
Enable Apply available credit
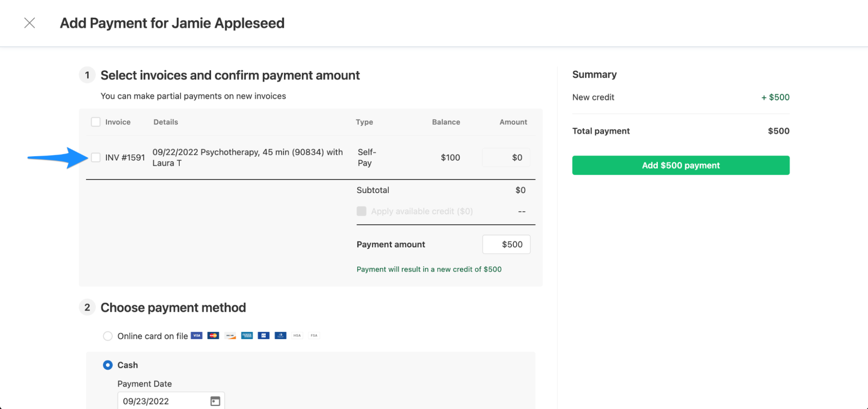tap(361, 211)
